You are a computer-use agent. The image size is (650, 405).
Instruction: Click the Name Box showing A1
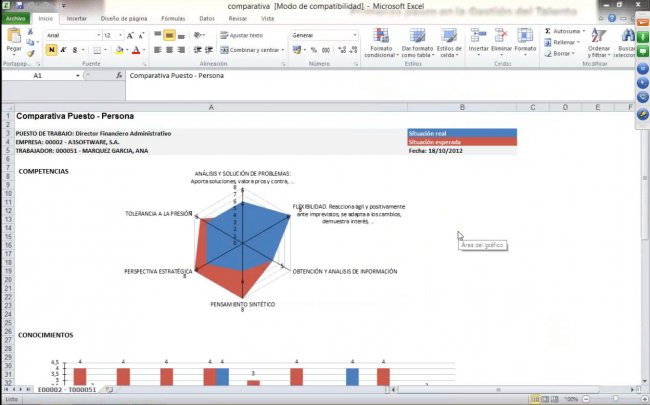(37, 75)
